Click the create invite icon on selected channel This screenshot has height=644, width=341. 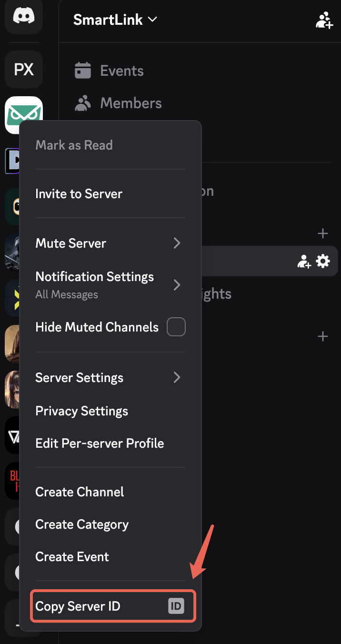pyautogui.click(x=304, y=261)
